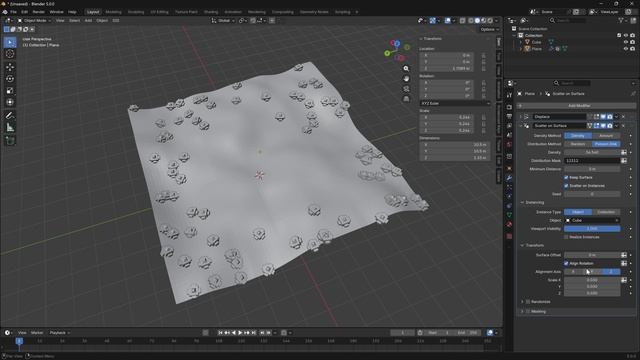640x360 pixels.
Task: Set Distribution Method to Random
Action: [578, 144]
